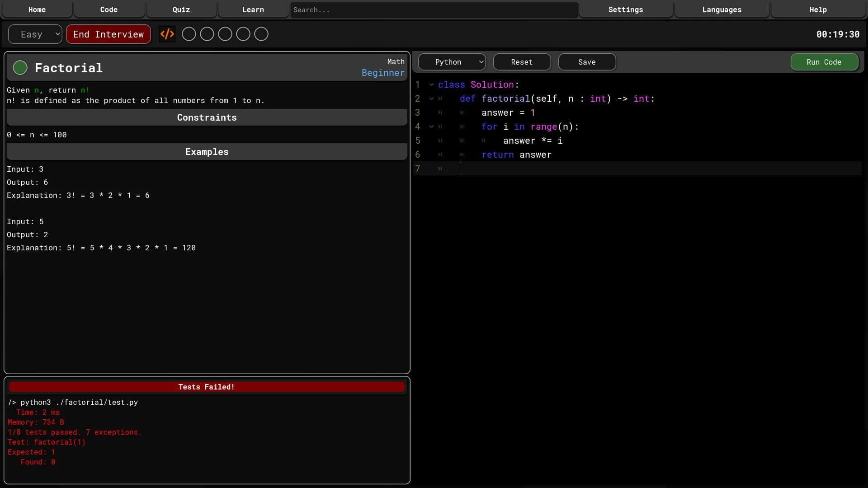Click the green status dot beside Factorial

tap(20, 67)
